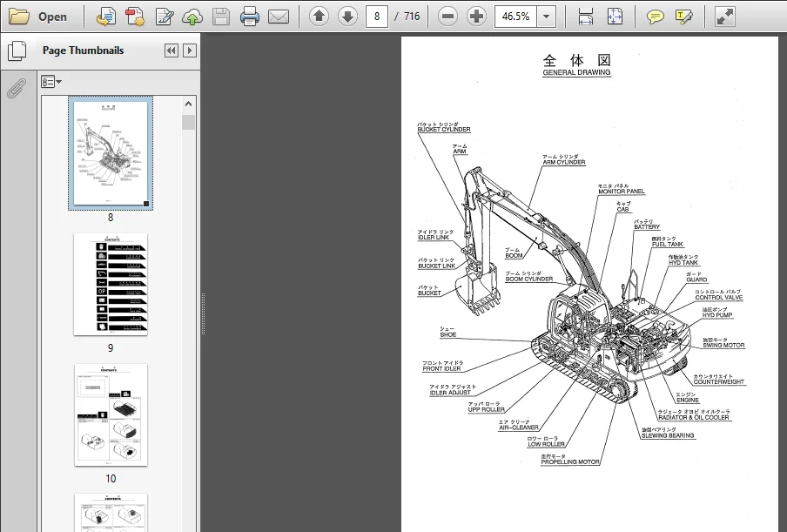
Task: Click the BOOM CYLINDER label
Action: coord(529,279)
